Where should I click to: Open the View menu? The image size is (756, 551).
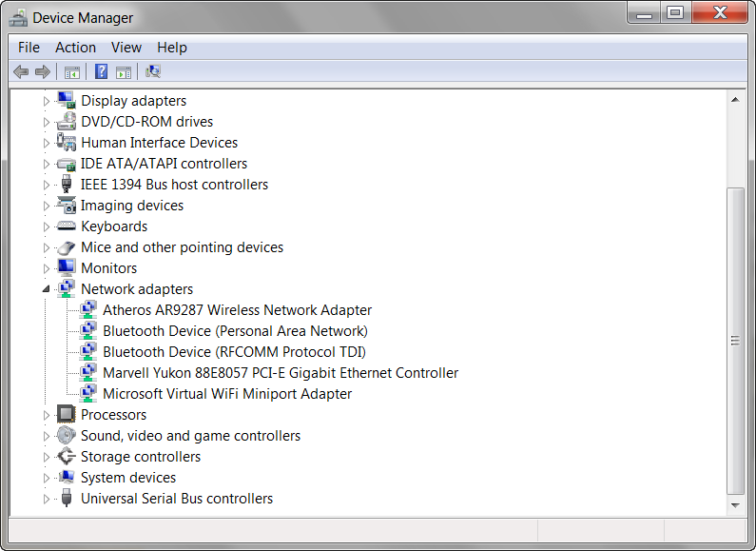(126, 48)
